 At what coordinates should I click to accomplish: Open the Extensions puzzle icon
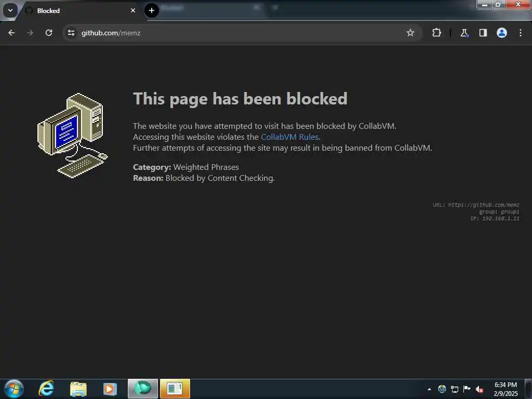[436, 33]
